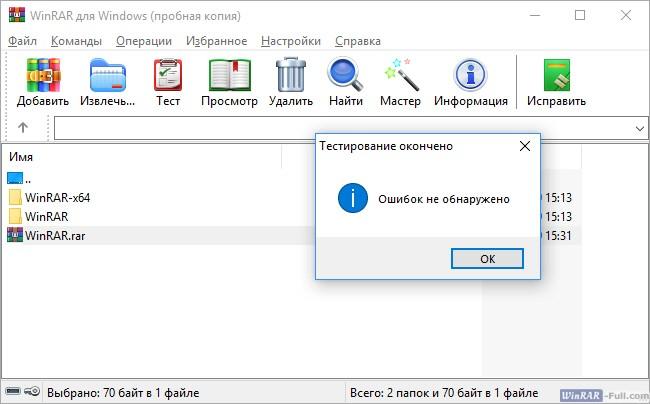Select the WinRAR.rar file name

(55, 235)
